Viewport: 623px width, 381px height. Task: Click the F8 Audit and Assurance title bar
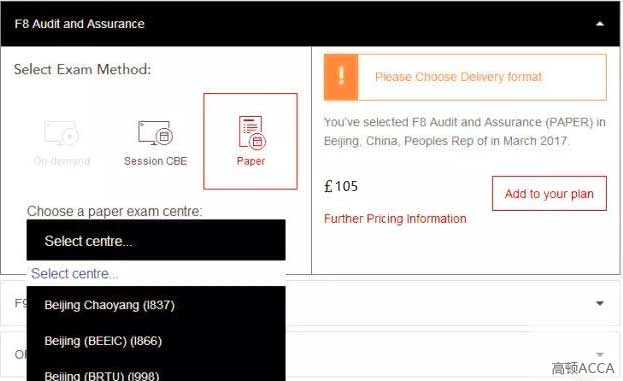tap(310, 24)
